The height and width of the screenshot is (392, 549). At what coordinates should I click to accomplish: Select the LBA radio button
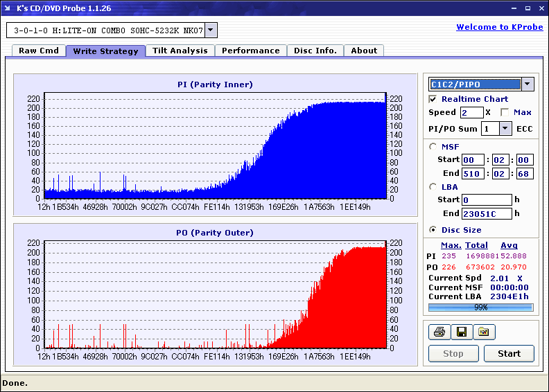433,187
